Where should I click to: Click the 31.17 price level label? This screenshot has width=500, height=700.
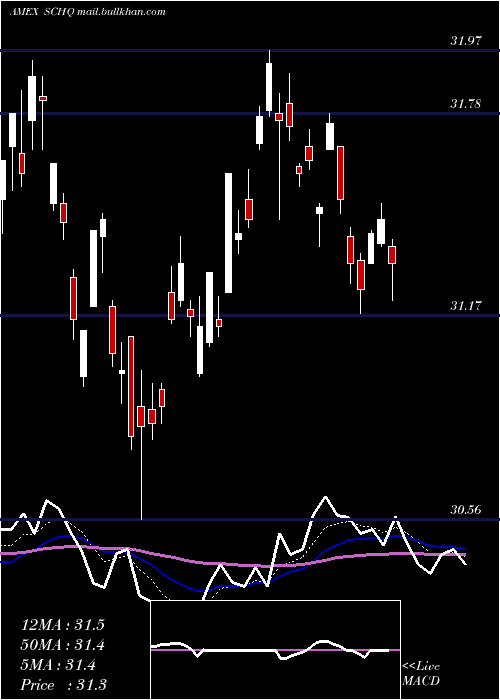click(466, 306)
